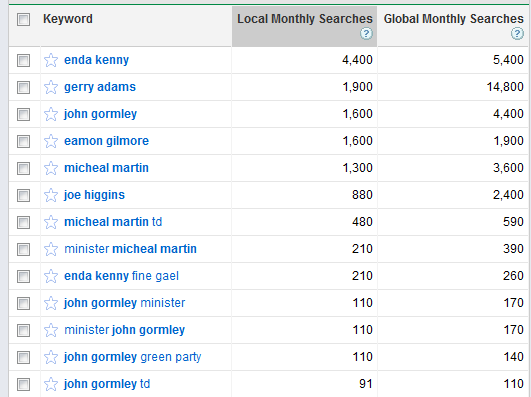The image size is (531, 397).
Task: Select local searches value 480
Action: pos(362,222)
